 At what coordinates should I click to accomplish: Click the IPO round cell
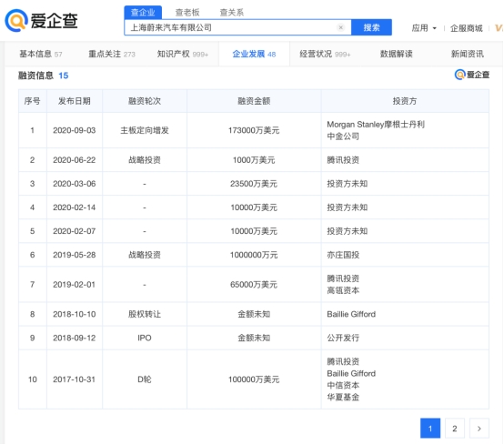coord(145,338)
